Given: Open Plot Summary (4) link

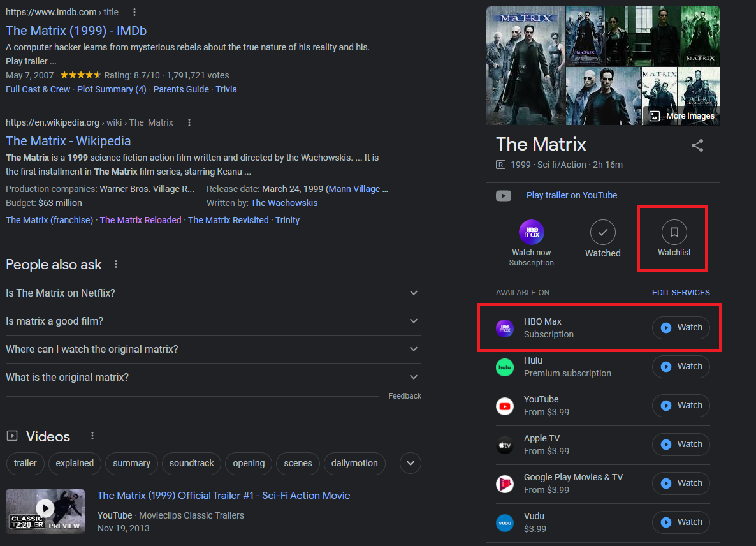Looking at the screenshot, I should (112, 90).
